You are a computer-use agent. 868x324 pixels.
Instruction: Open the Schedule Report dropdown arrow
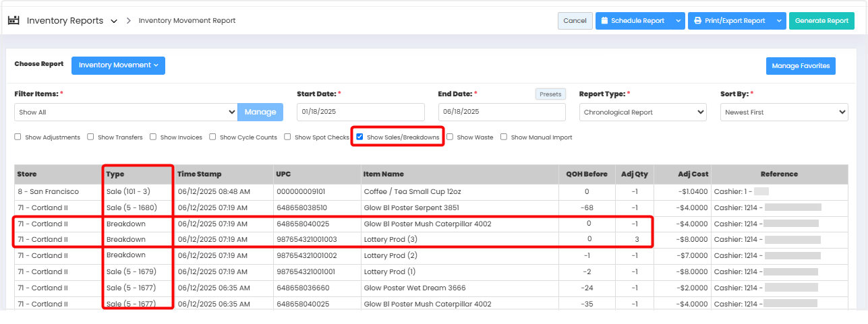[678, 21]
